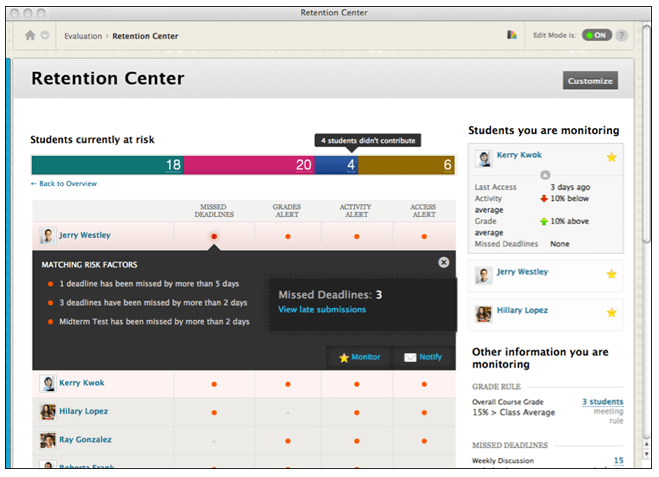Click Jerry Westley's activity alert dot
This screenshot has height=477, width=659.
point(356,237)
